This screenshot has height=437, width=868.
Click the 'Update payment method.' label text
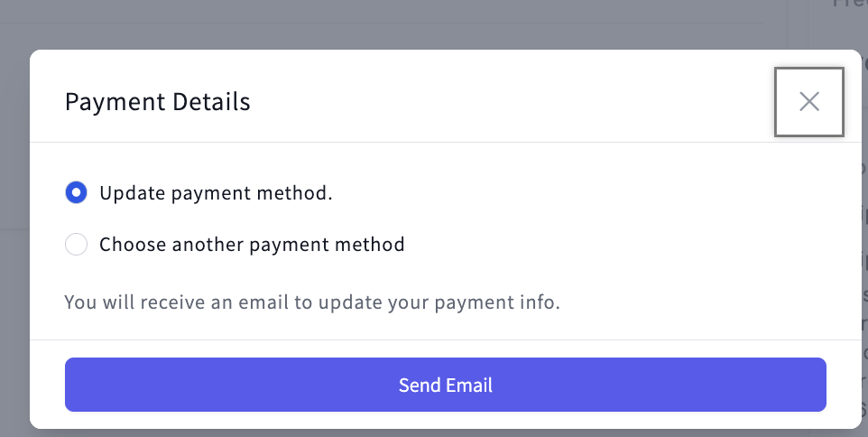pos(216,193)
